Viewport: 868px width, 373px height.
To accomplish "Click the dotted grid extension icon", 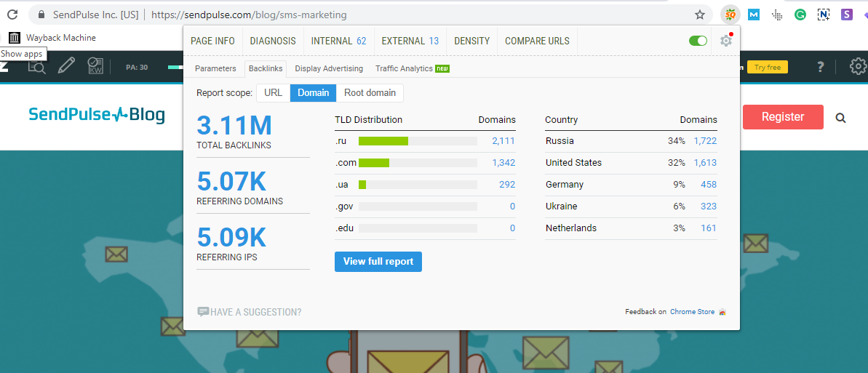I will (x=777, y=15).
